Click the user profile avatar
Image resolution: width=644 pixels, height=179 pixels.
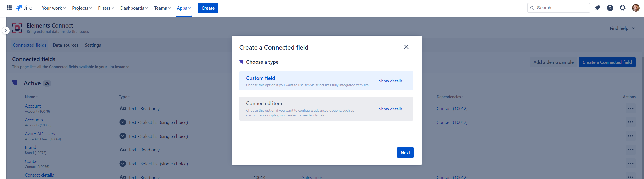pos(636,8)
